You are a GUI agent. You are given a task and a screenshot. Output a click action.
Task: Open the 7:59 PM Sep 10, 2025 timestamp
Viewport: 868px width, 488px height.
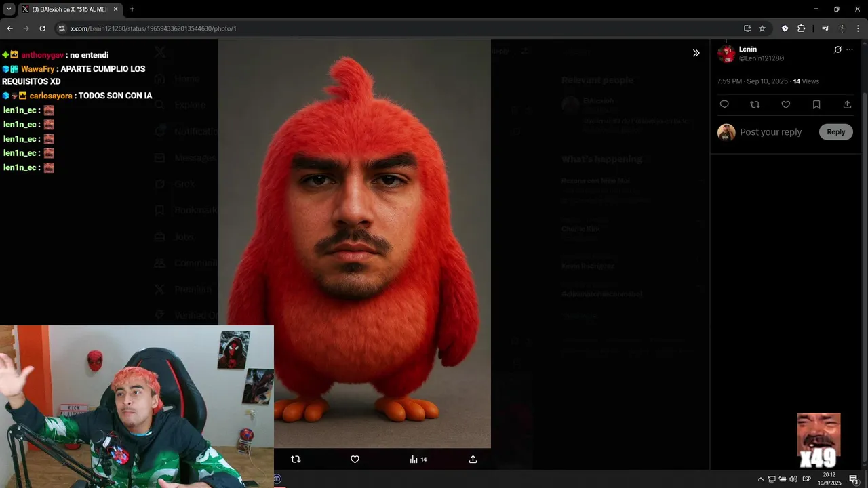click(753, 81)
